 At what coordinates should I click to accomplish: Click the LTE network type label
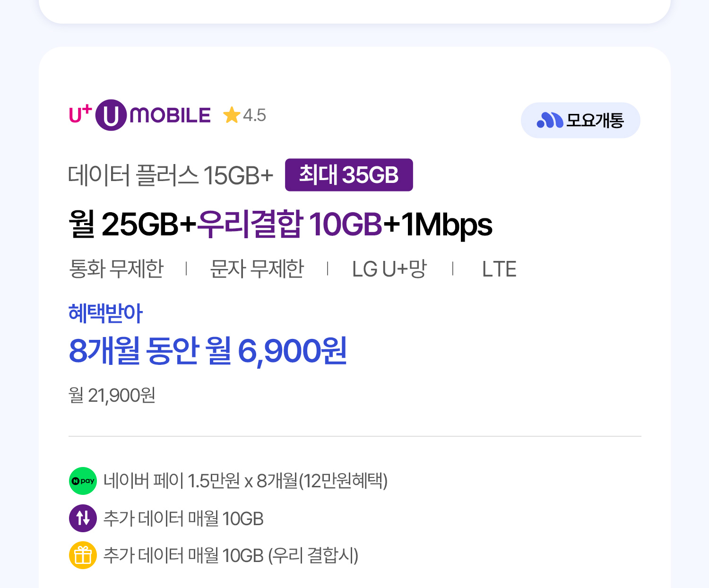499,269
